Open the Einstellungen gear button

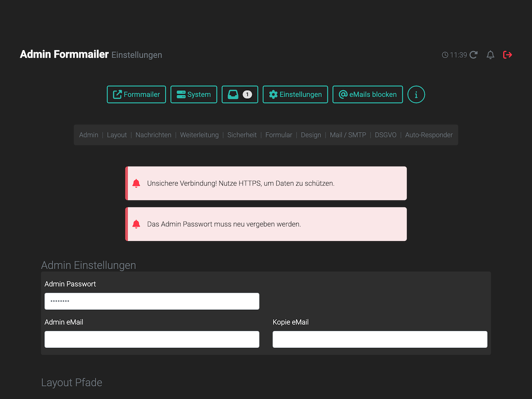pos(295,94)
